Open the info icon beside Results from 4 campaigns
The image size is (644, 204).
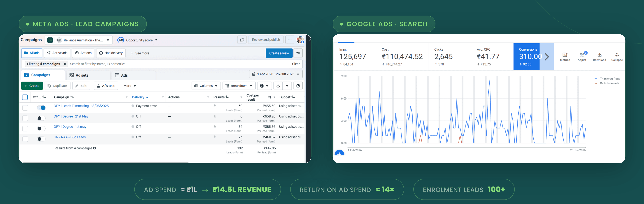(x=95, y=148)
